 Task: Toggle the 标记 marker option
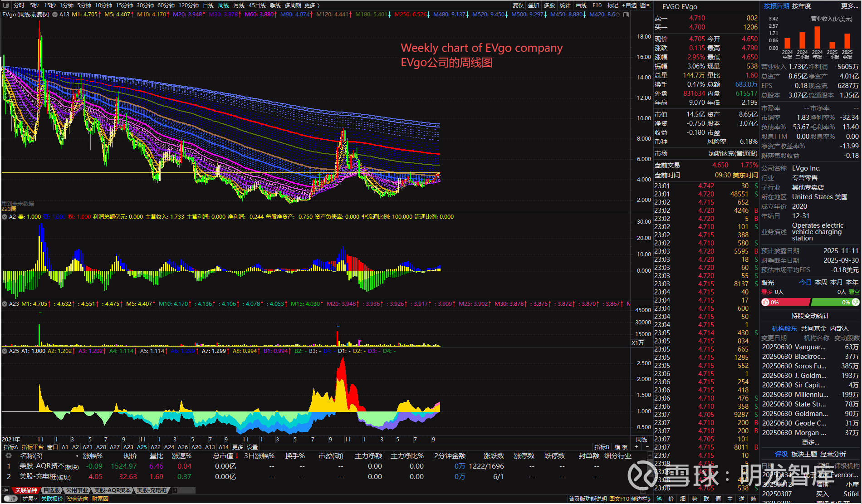coord(613,5)
